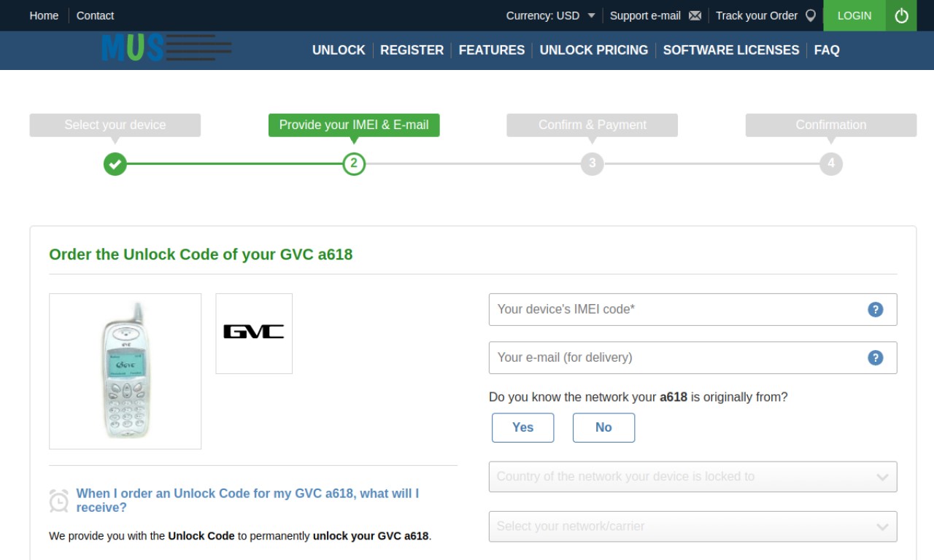
Task: Click the Provide your IMEI & E-mail step
Action: tap(354, 125)
